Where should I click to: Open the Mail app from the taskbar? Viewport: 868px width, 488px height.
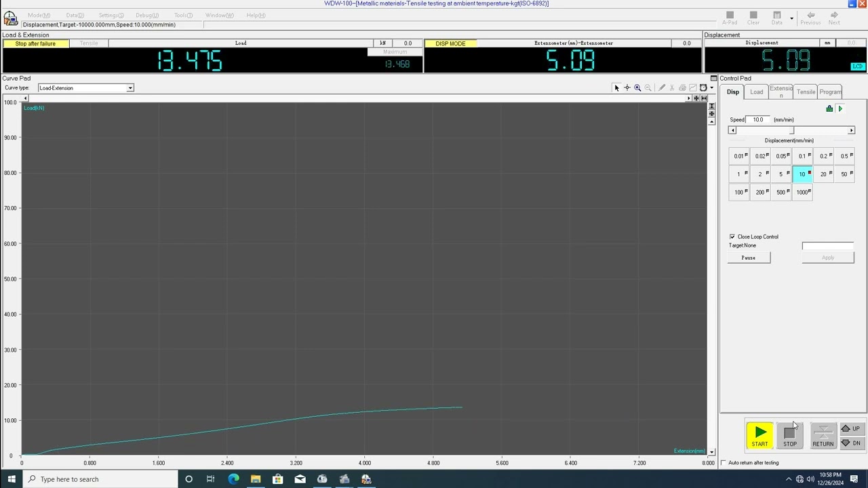point(300,479)
